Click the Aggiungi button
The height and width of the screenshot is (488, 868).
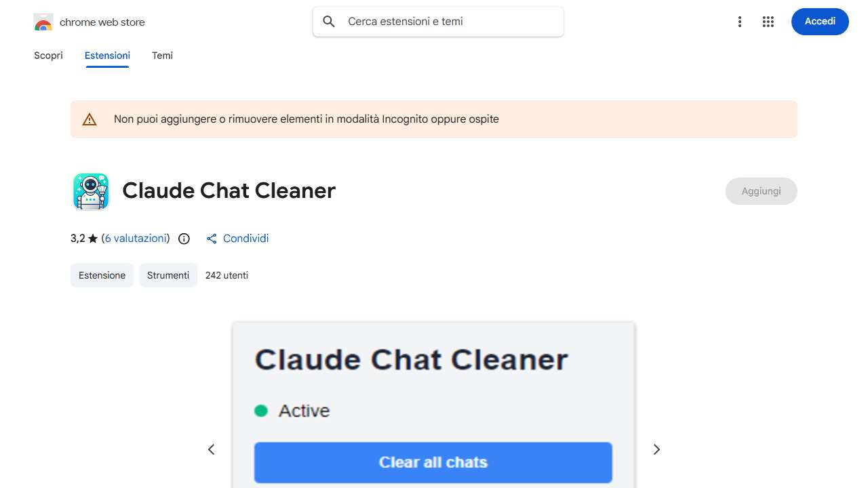click(x=761, y=191)
